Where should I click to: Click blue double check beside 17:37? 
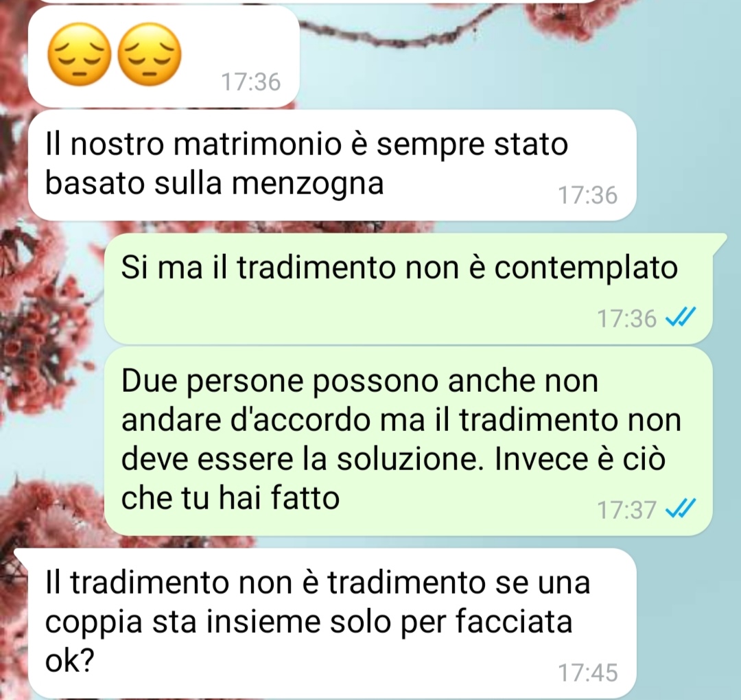[681, 509]
